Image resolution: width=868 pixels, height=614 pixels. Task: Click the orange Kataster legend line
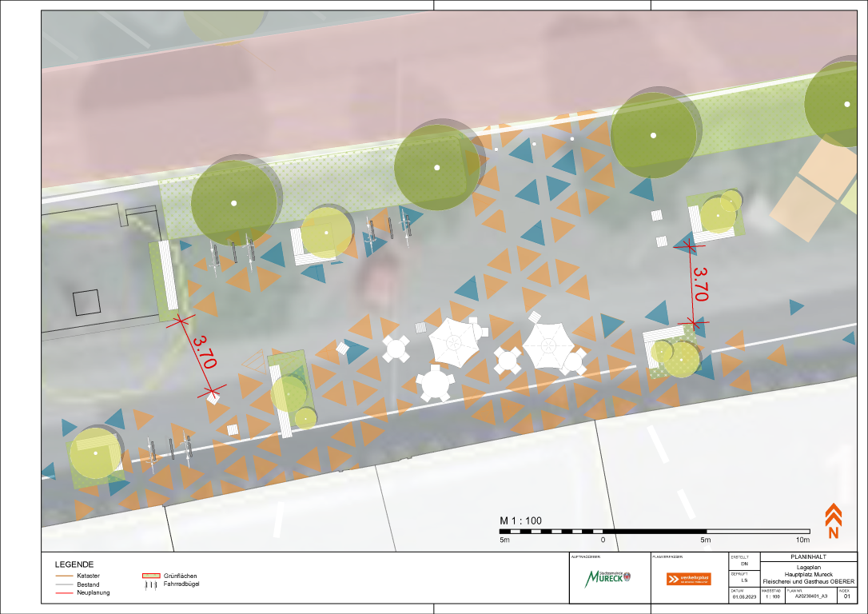pyautogui.click(x=63, y=576)
